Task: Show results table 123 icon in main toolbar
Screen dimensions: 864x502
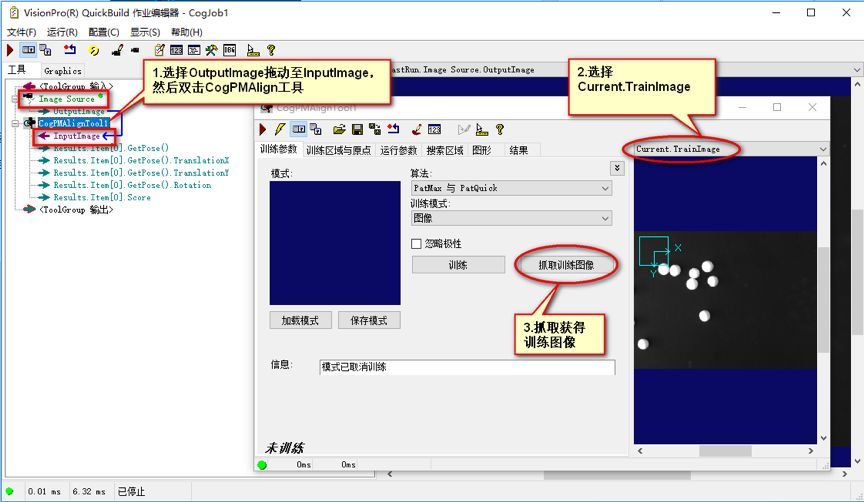Action: (176, 50)
